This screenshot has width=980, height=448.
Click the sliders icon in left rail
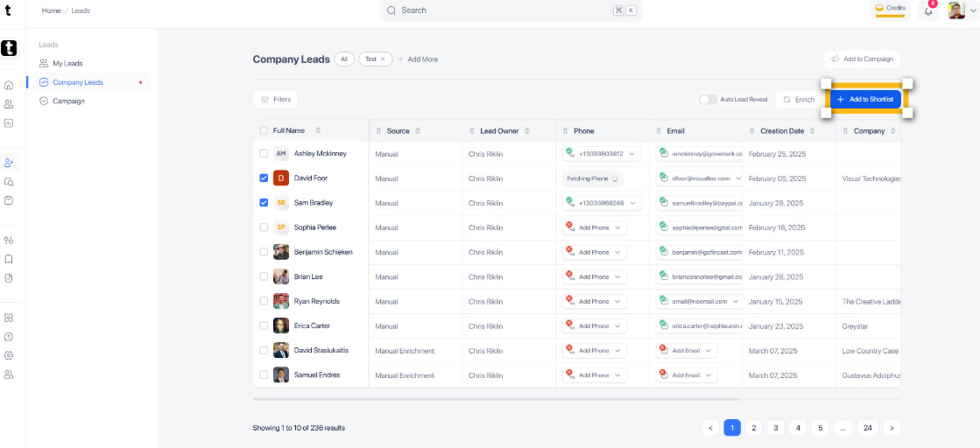(9, 241)
